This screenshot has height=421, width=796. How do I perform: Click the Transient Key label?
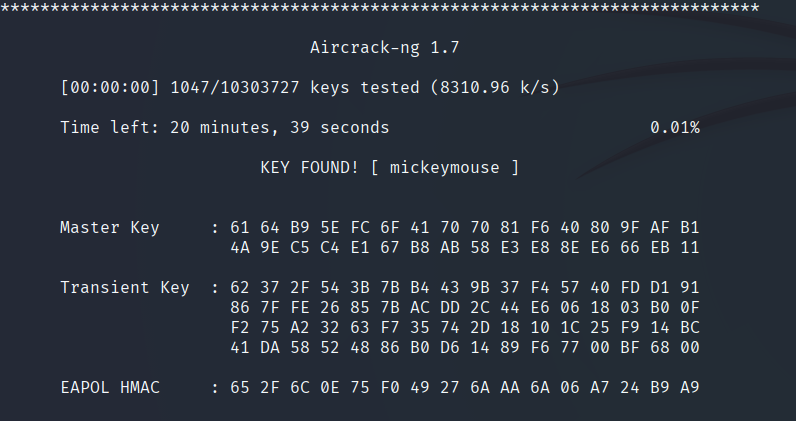tap(124, 288)
